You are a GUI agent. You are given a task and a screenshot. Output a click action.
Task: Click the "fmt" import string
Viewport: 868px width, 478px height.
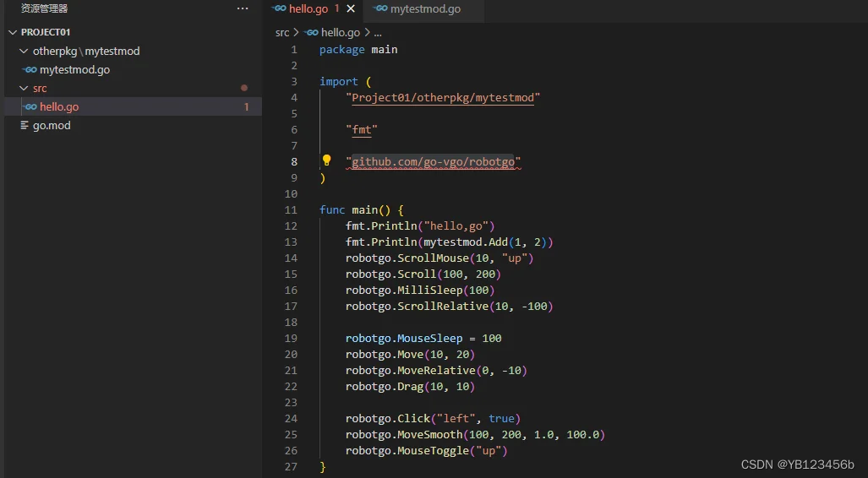pos(362,129)
